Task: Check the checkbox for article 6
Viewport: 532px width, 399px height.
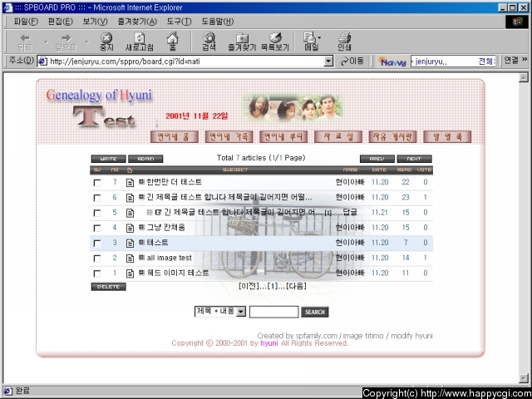Action: (97, 198)
